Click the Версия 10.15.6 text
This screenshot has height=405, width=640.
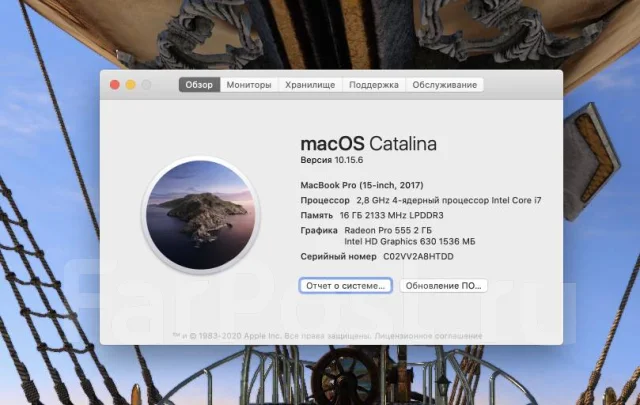click(332, 160)
